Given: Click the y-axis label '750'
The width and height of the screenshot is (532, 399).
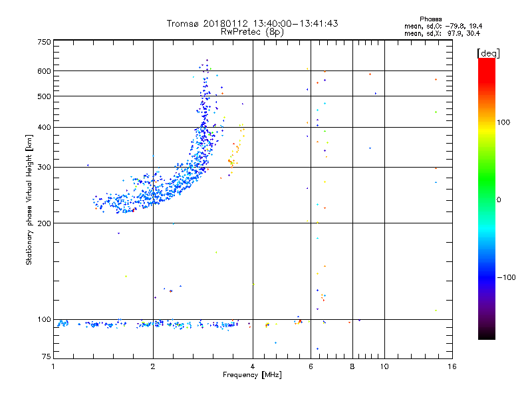Looking at the screenshot, I should (44, 42).
